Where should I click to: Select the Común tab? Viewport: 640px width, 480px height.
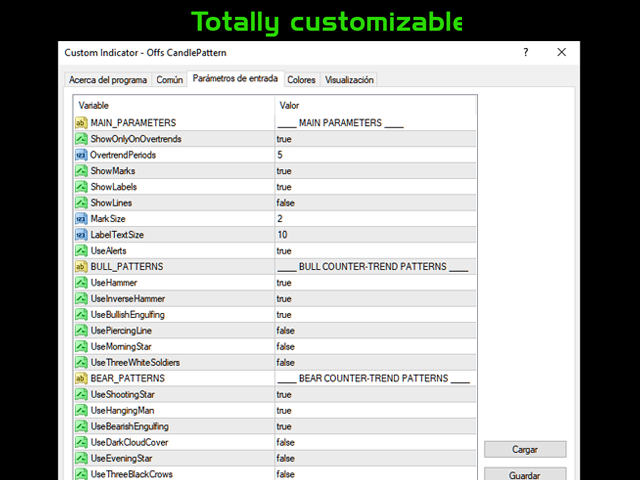pos(170,80)
